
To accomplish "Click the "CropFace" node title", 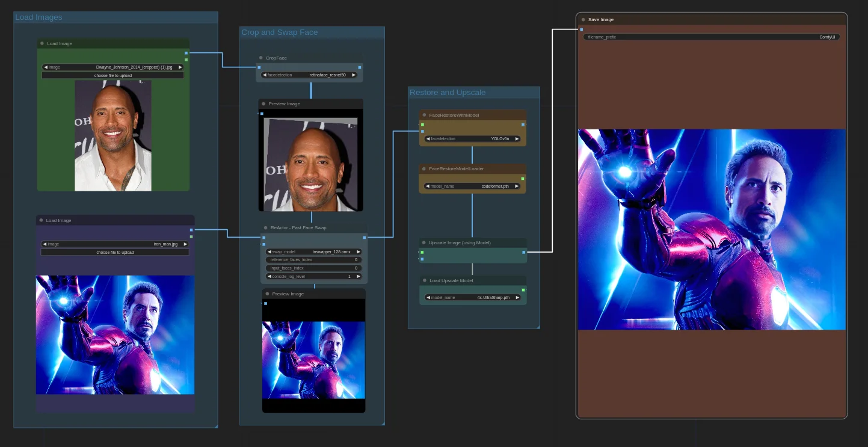I will (276, 58).
